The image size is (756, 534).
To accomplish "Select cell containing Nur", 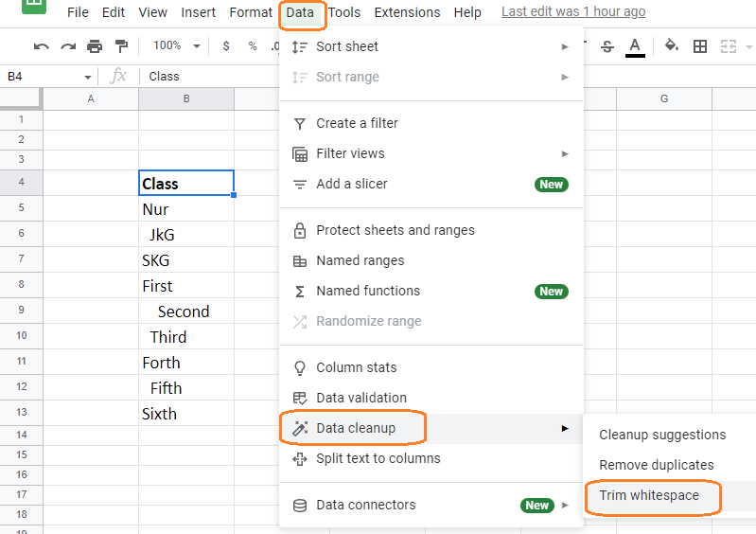I will pos(186,209).
